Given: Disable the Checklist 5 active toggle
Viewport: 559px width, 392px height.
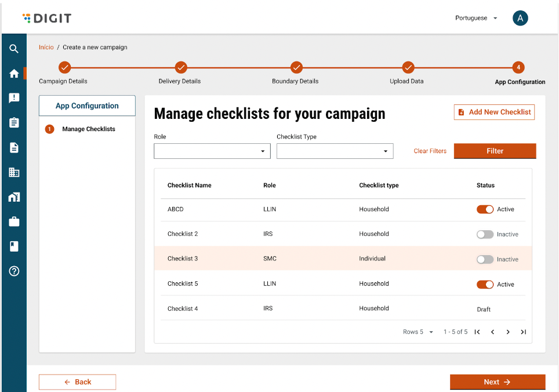Looking at the screenshot, I should pos(485,285).
